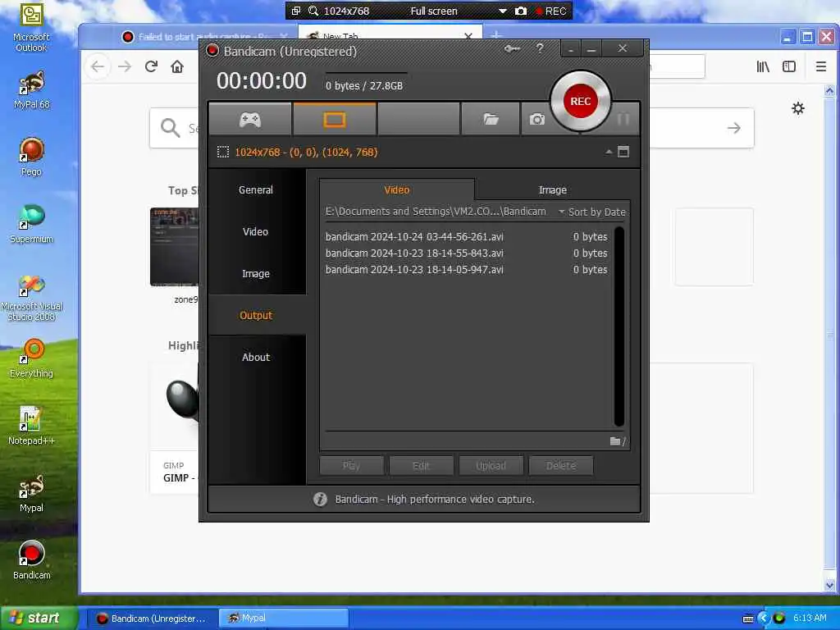The image size is (840, 630).
Task: Open the Notepad++ desktop icon
Action: point(31,426)
